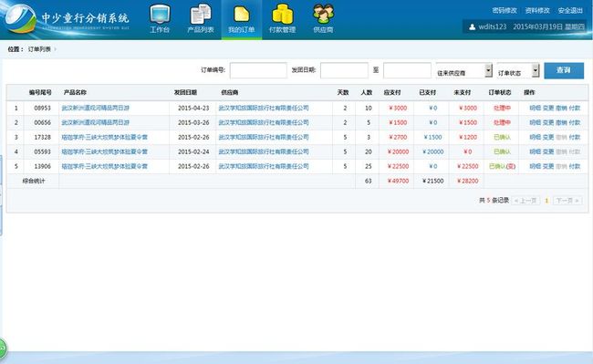Click the 发团日期 column header
The height and width of the screenshot is (364, 593).
point(185,92)
